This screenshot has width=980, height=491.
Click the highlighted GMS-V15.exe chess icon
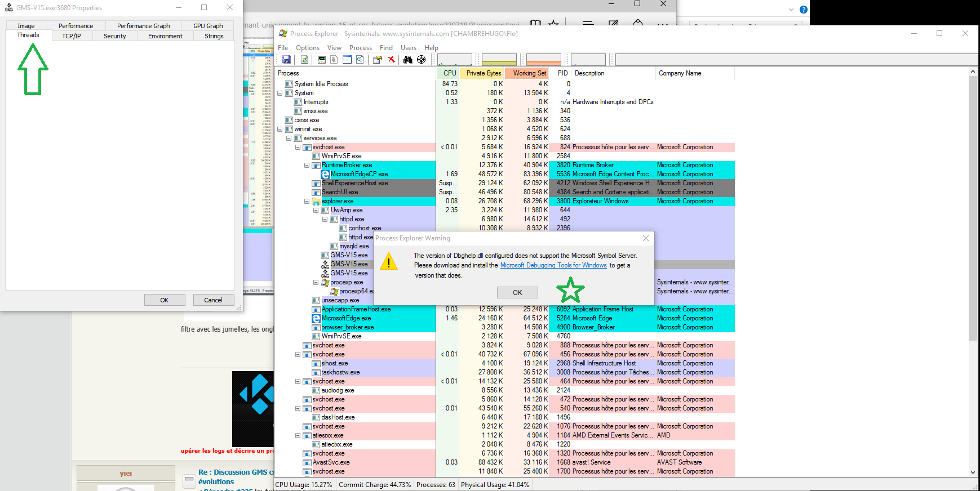coord(325,264)
